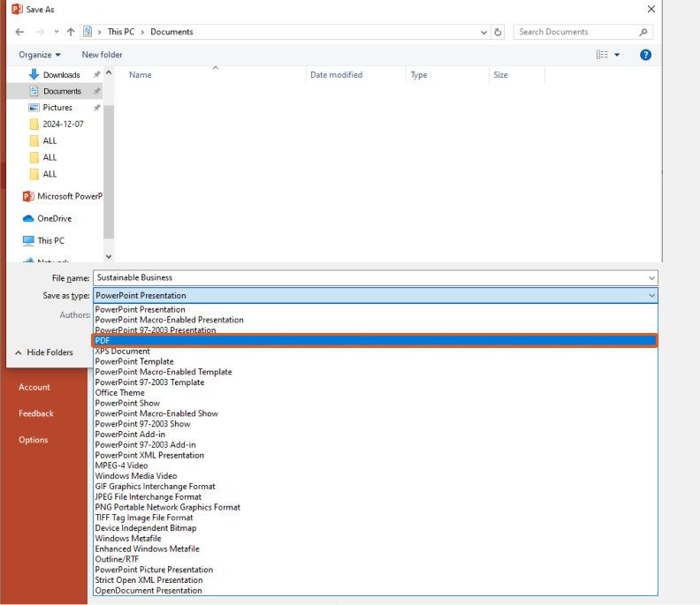Click This PC in address breadcrumb
700x605 pixels.
click(x=121, y=32)
